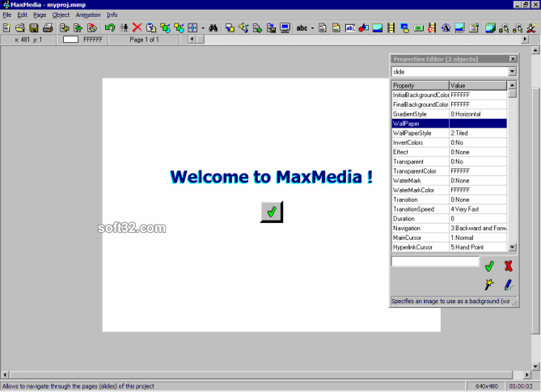Click the property value input field
This screenshot has height=392, width=541.
435,261
